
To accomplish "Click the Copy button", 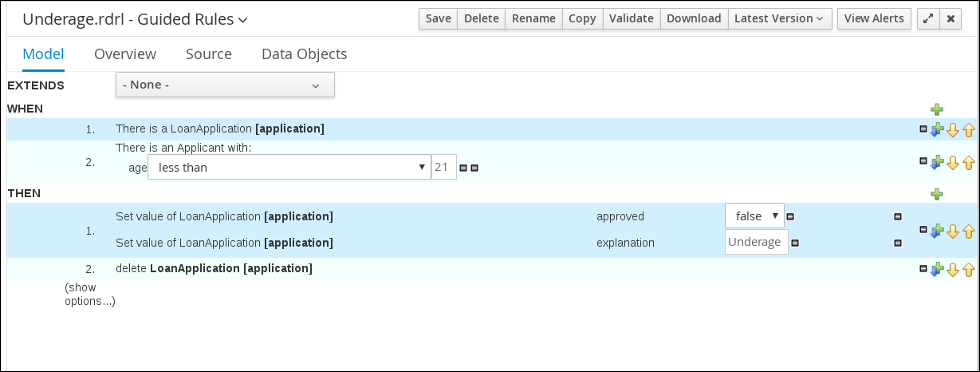I will [582, 19].
